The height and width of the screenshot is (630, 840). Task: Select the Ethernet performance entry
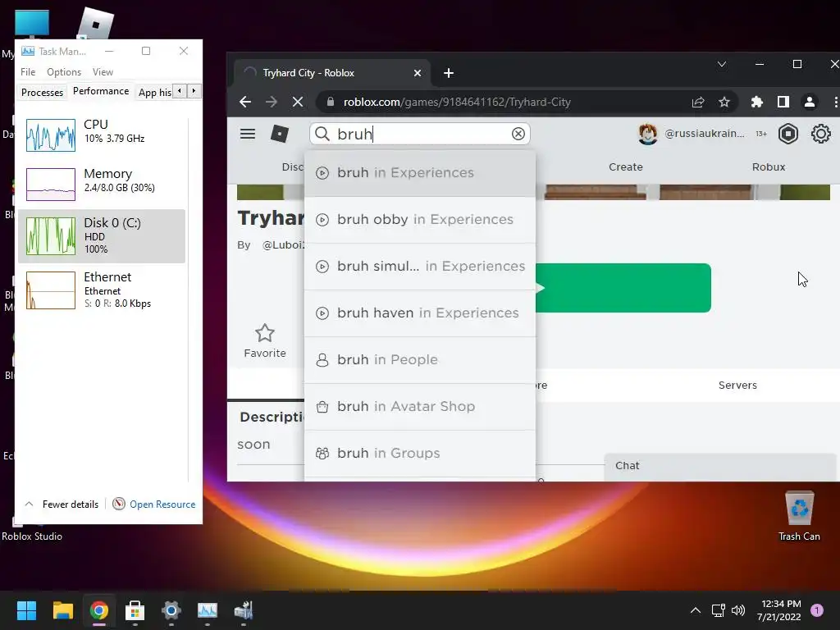(x=102, y=290)
